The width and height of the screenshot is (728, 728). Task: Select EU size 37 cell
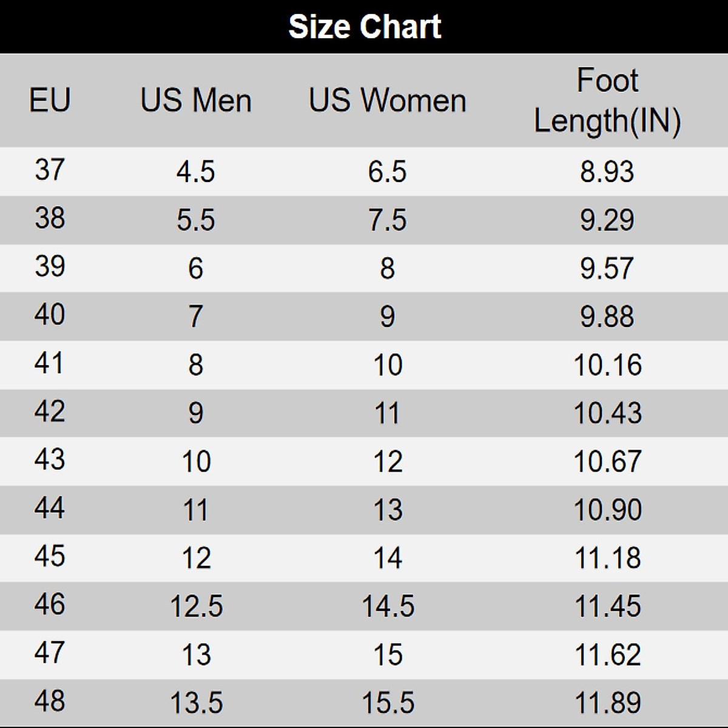pyautogui.click(x=50, y=170)
